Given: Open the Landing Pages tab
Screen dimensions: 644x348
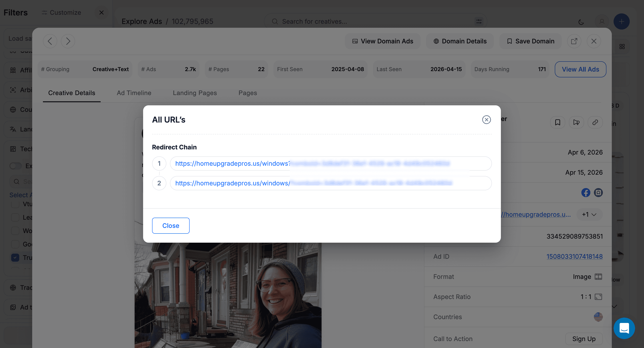Looking at the screenshot, I should pos(195,93).
